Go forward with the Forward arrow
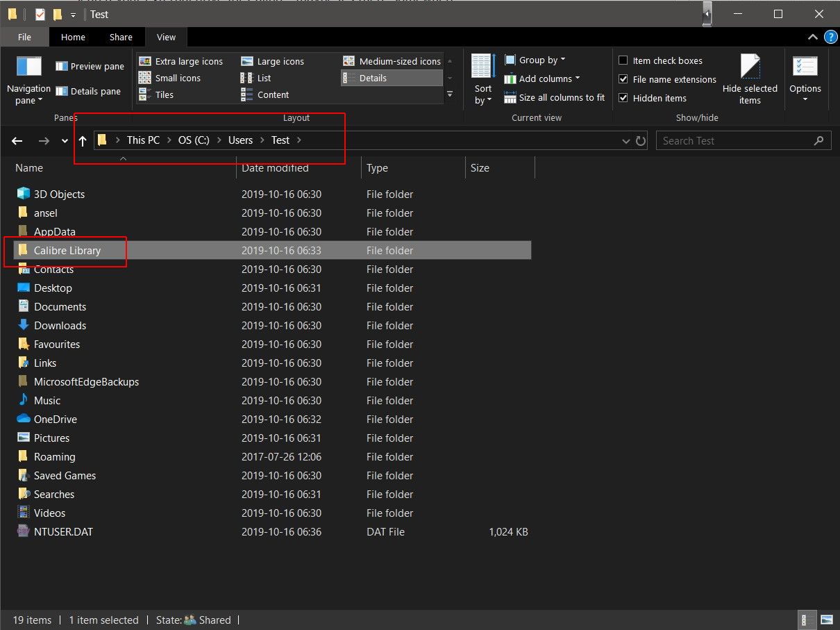 click(44, 140)
